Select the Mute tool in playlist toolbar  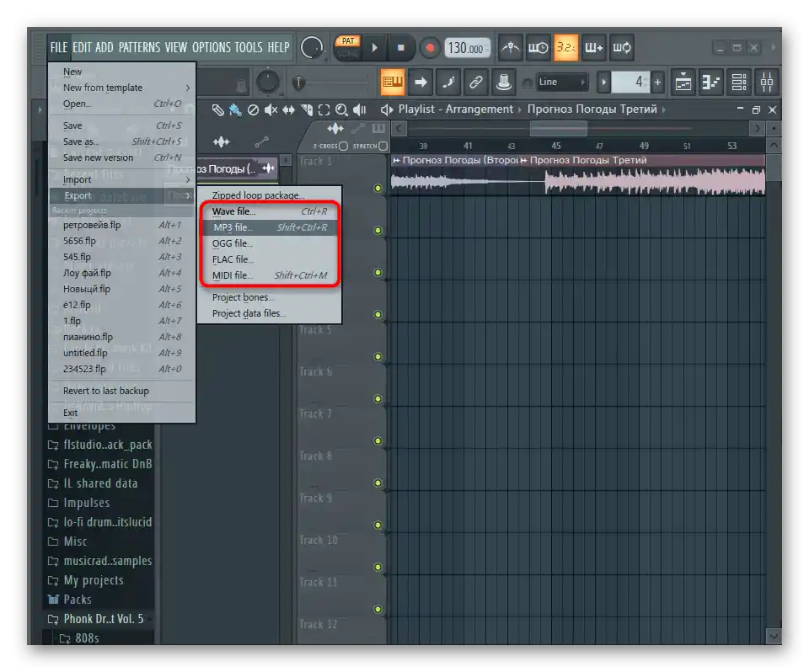[x=271, y=109]
